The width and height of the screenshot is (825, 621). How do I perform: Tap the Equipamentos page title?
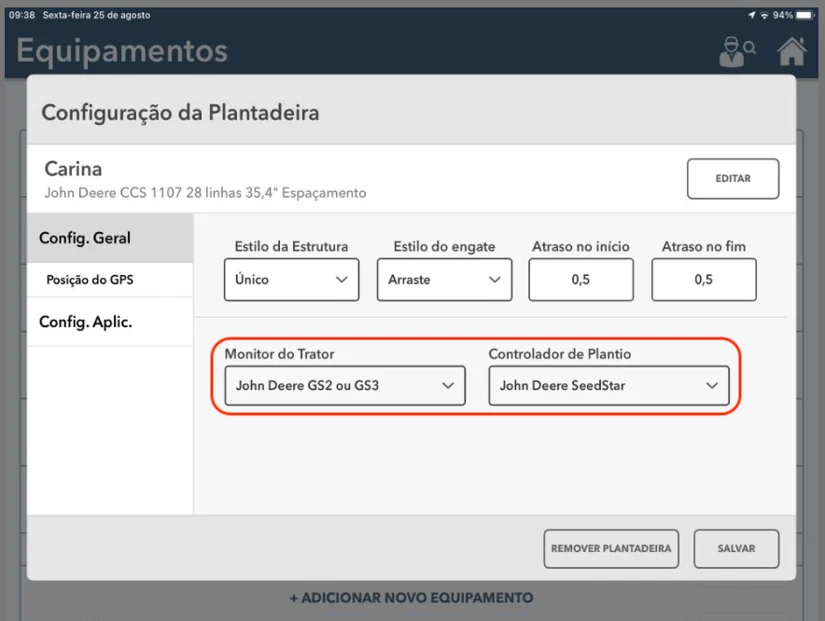point(122,50)
